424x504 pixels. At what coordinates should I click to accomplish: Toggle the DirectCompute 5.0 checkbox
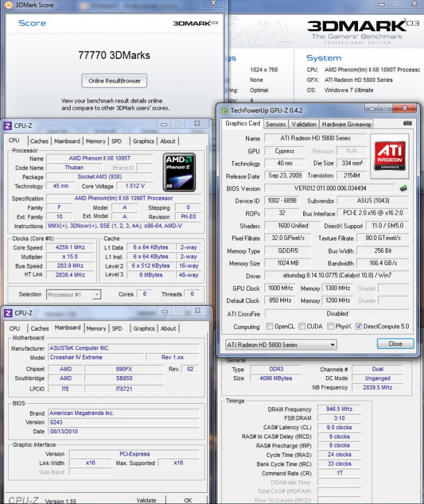click(359, 326)
